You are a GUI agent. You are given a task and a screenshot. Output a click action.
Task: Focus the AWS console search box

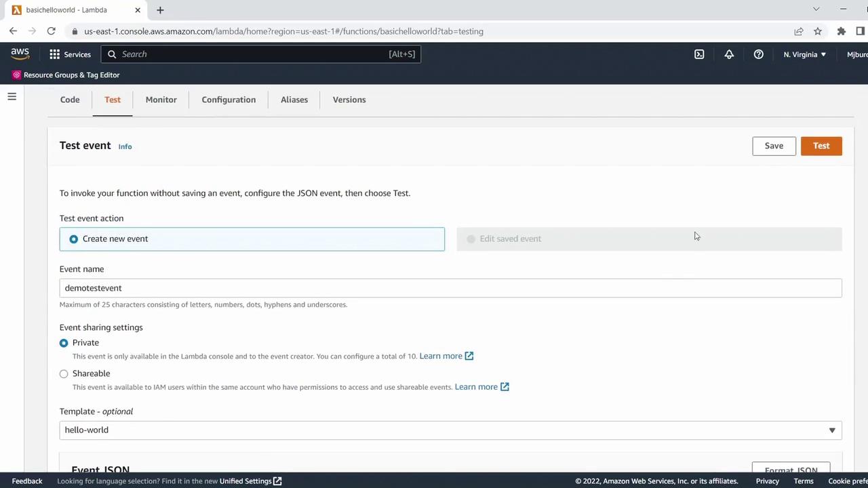point(261,54)
